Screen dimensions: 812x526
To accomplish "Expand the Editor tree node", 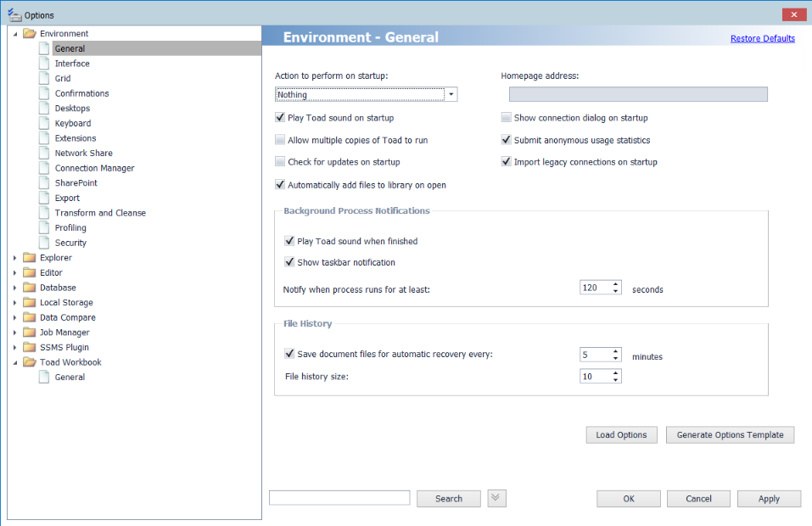I will point(15,273).
